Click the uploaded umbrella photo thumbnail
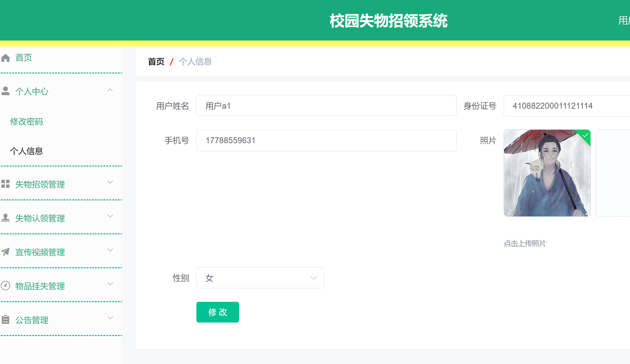The width and height of the screenshot is (630, 364). pos(547,173)
